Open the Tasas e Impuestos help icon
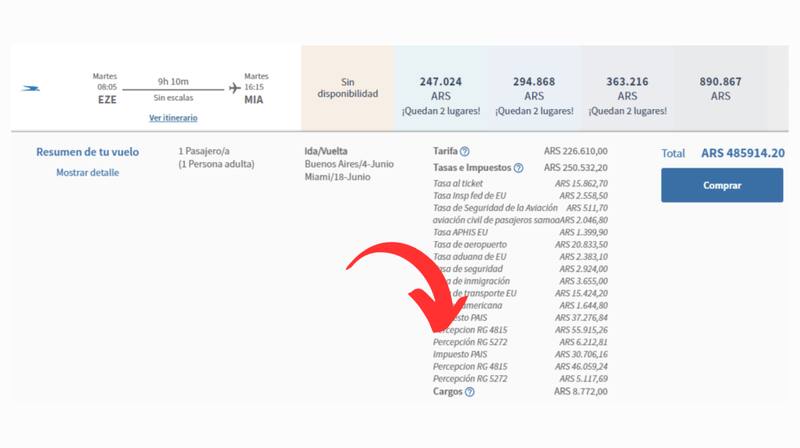Viewport: 800px width, 448px height. [x=518, y=168]
